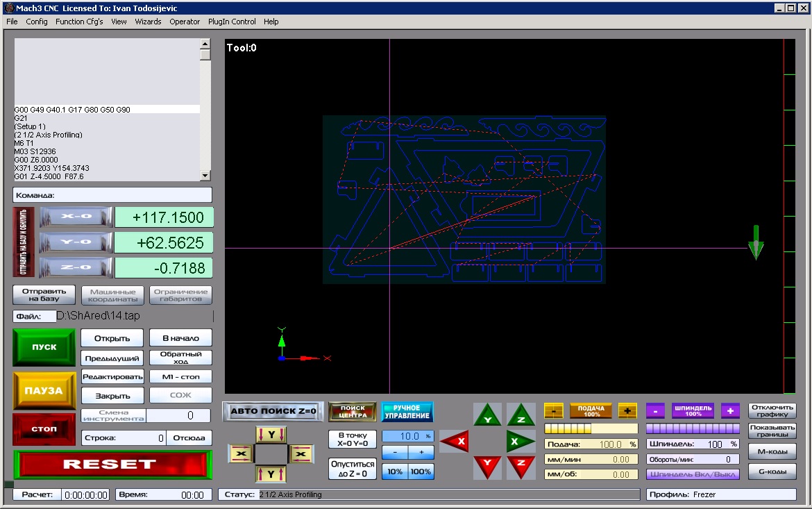The height and width of the screenshot is (509, 812).
Task: Open the Help menu
Action: [271, 22]
